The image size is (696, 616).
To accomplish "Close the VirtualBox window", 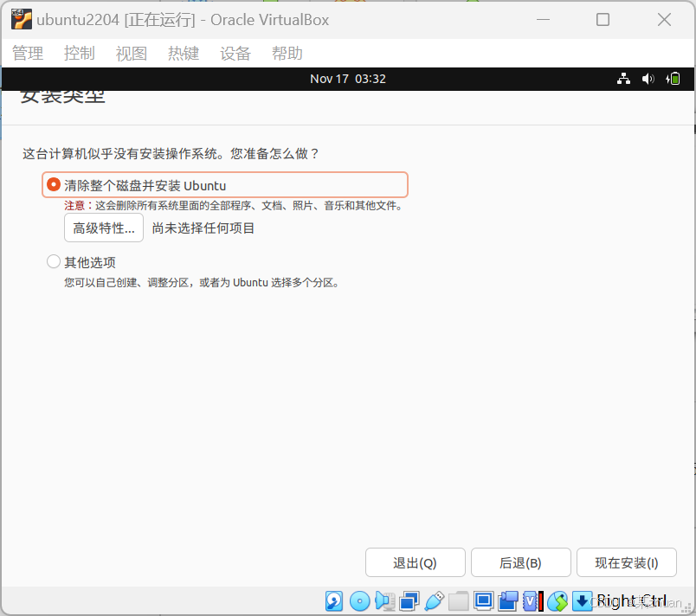I will coord(664,20).
